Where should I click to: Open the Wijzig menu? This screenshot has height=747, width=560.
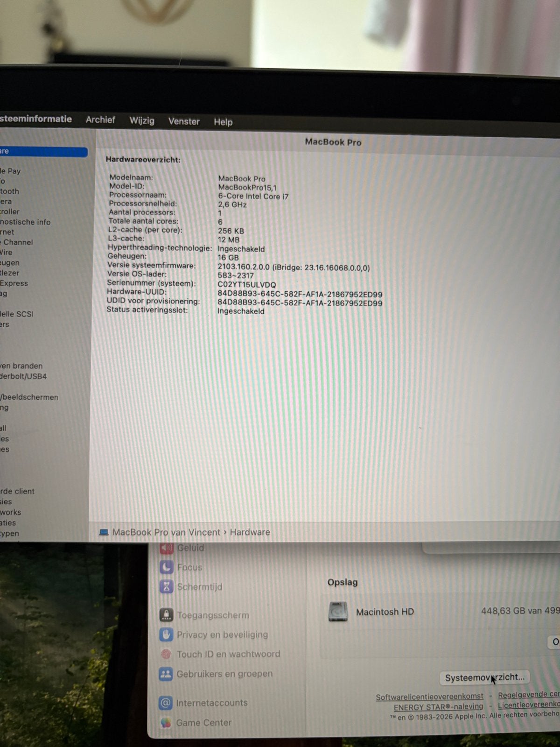point(142,120)
